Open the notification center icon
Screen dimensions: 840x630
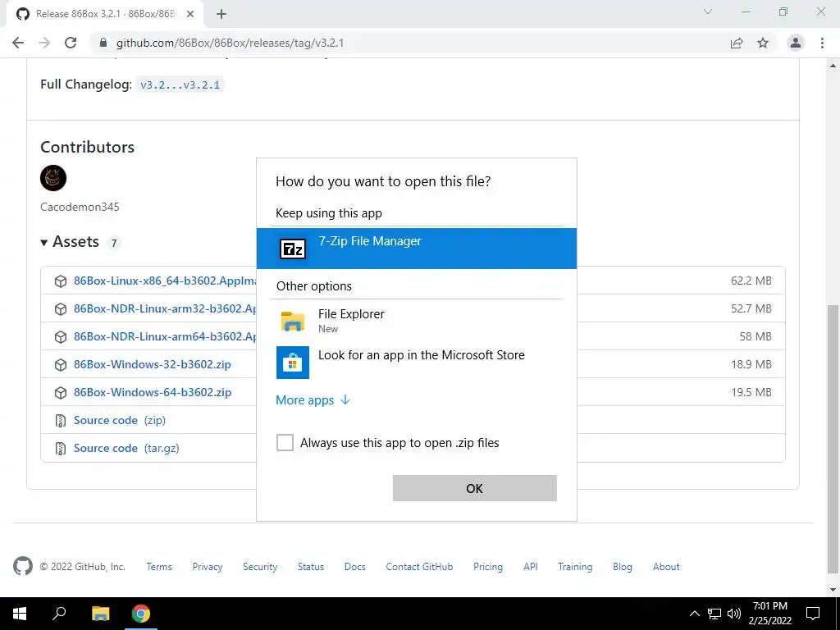(813, 614)
